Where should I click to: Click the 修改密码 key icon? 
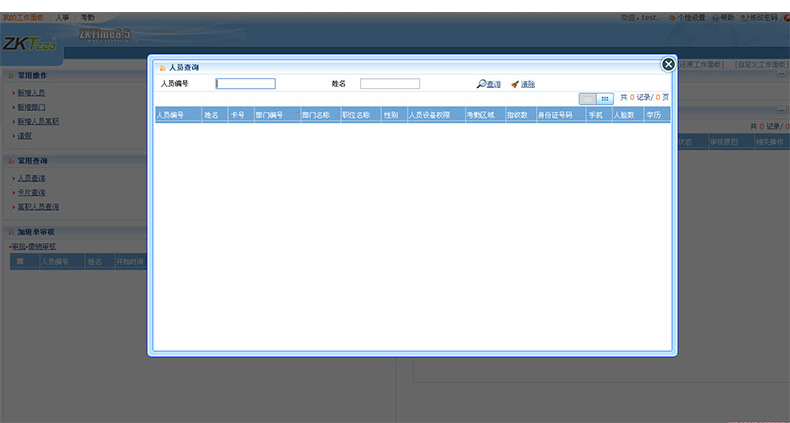(745, 18)
